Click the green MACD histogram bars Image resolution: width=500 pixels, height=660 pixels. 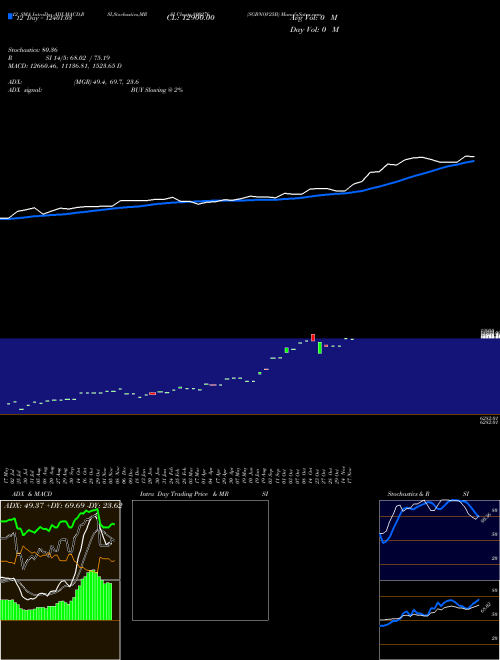coord(56,598)
